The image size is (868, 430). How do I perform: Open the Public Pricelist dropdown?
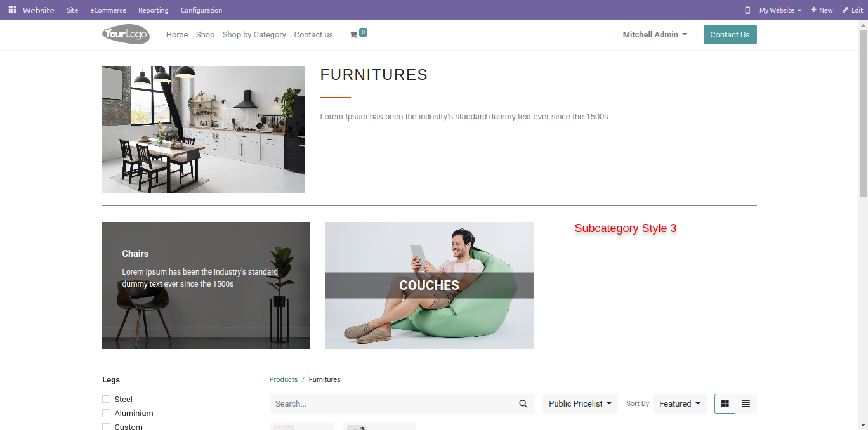tap(580, 404)
